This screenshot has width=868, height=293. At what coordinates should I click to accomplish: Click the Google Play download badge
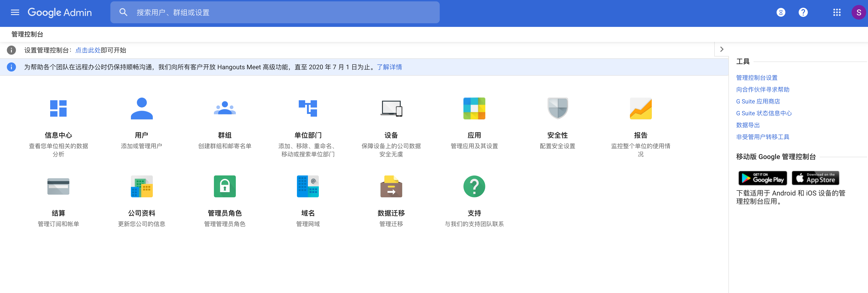click(x=763, y=178)
